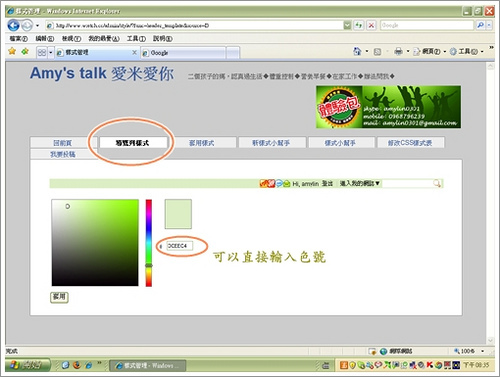Open the 新樣式小幫手 tab
500x377 pixels.
[x=271, y=143]
